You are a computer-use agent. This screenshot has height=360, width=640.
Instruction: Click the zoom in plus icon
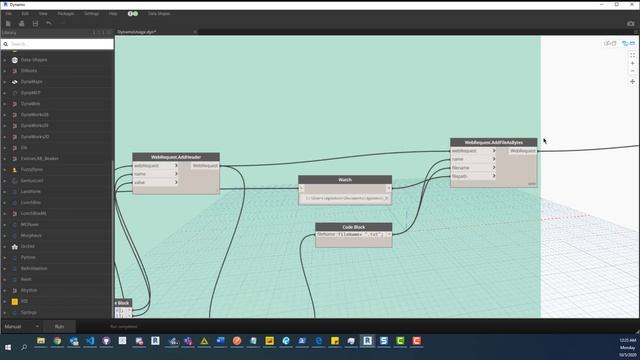pos(632,63)
